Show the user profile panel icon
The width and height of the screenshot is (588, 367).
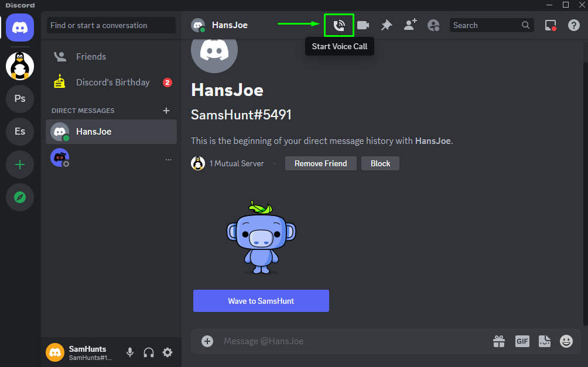tap(433, 25)
